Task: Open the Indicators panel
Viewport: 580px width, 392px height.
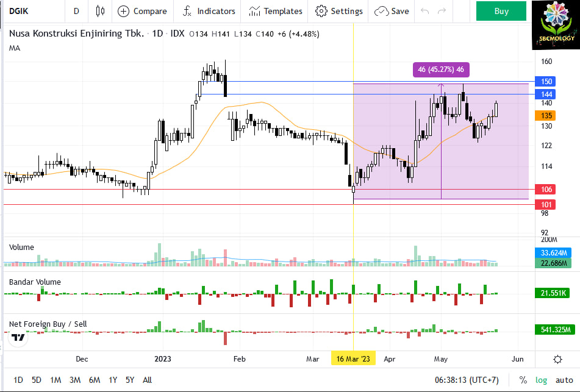Action: 208,11
